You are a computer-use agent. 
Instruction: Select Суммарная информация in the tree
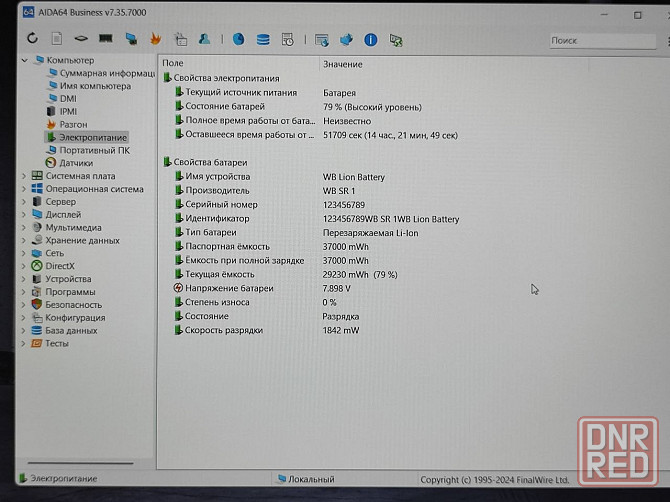107,73
